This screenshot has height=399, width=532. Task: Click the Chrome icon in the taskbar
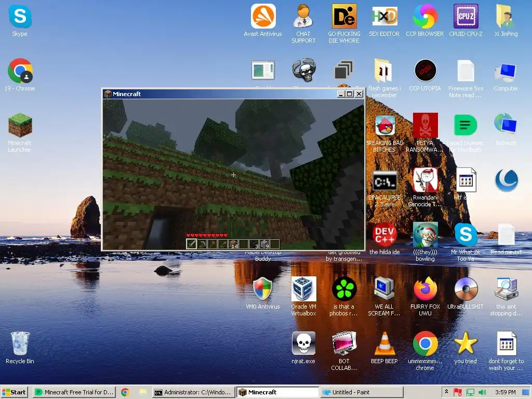click(125, 392)
